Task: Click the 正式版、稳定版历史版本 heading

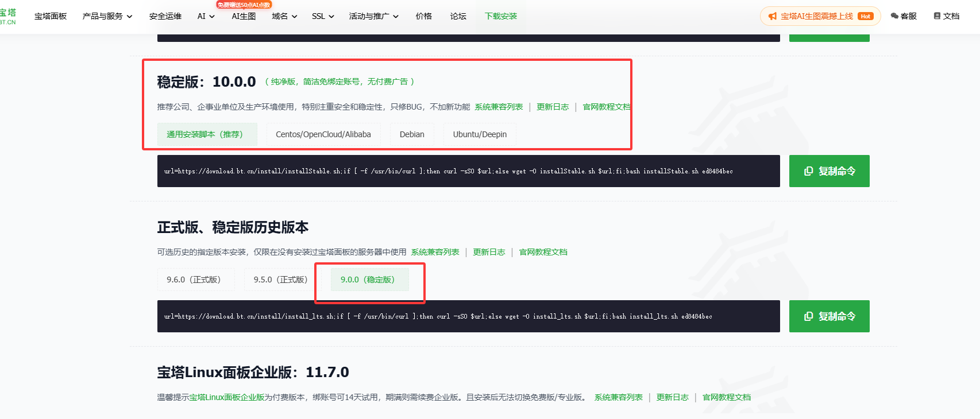Action: tap(233, 227)
